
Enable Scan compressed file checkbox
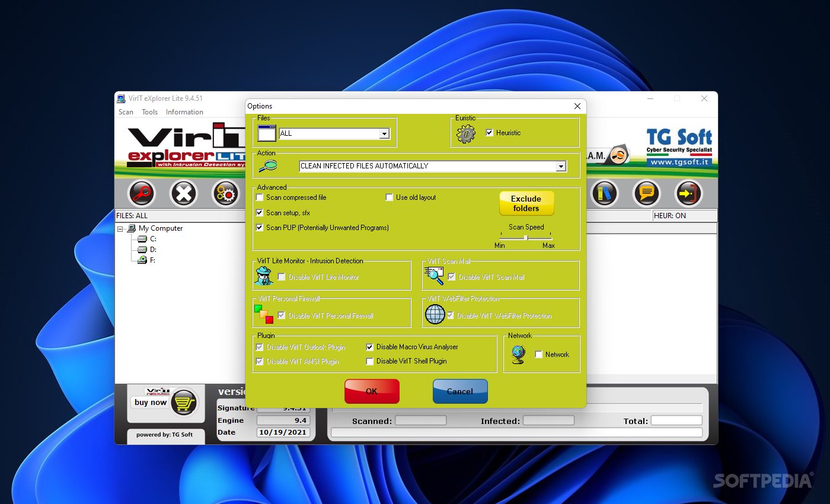[260, 197]
